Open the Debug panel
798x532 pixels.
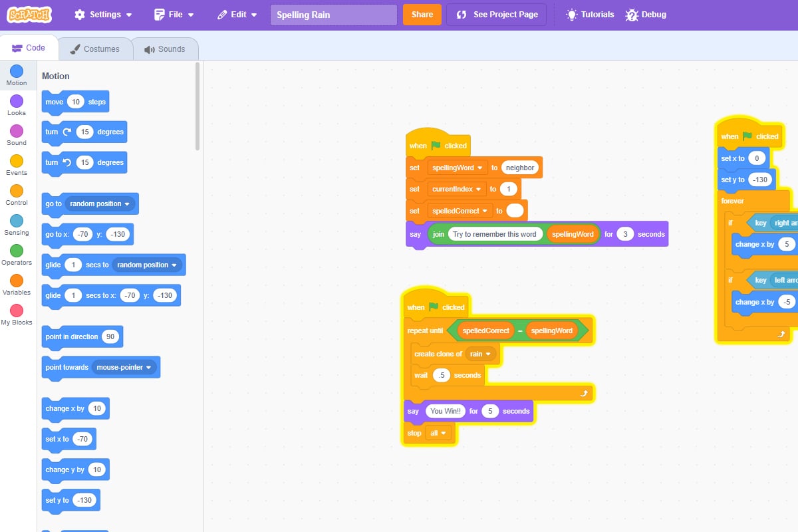coord(646,15)
